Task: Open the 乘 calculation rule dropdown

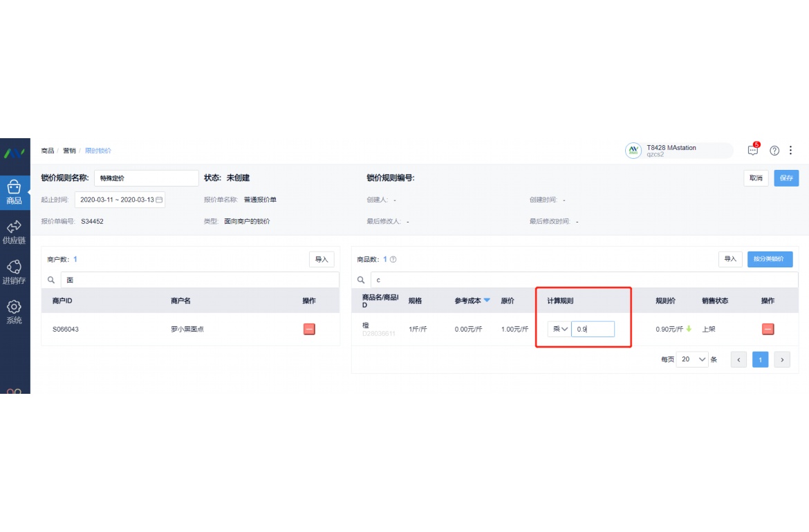Action: coord(559,330)
